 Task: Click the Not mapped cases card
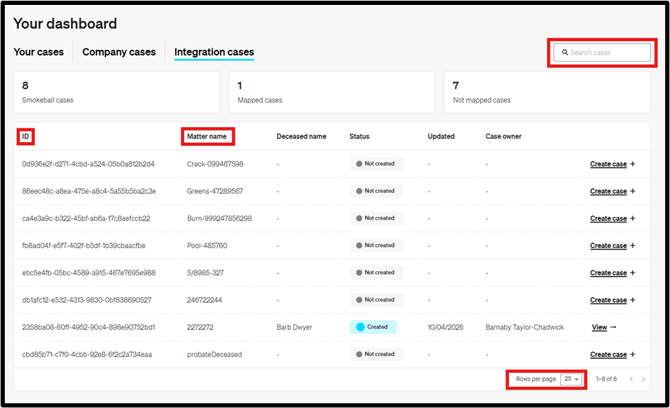point(551,92)
